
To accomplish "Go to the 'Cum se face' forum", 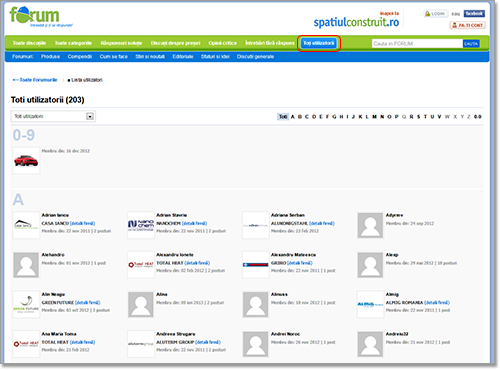I will (114, 57).
